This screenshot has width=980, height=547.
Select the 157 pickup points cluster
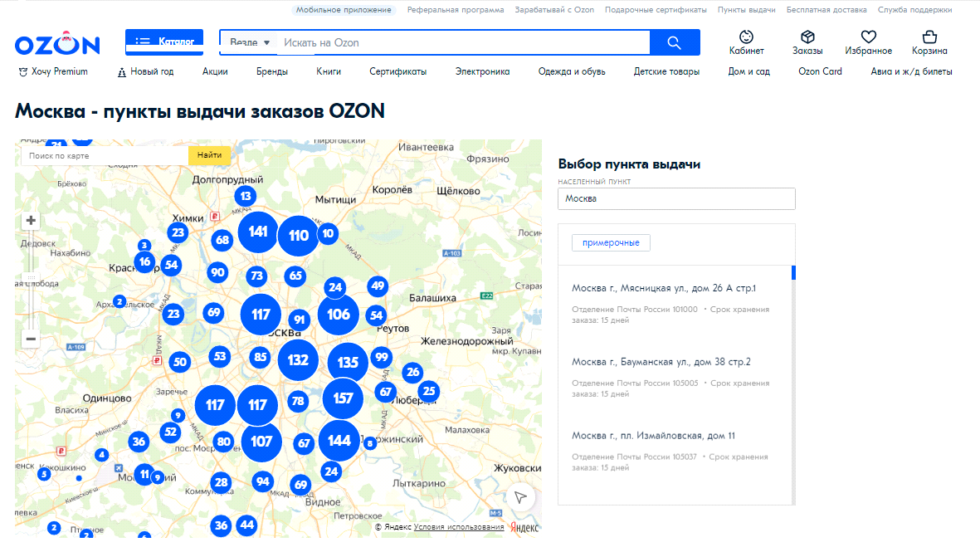pyautogui.click(x=343, y=398)
